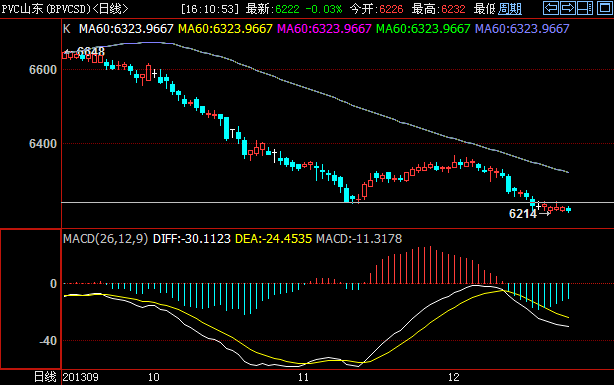The width and height of the screenshot is (614, 385).
Task: Click the 6648 high price marker
Action: pos(91,51)
